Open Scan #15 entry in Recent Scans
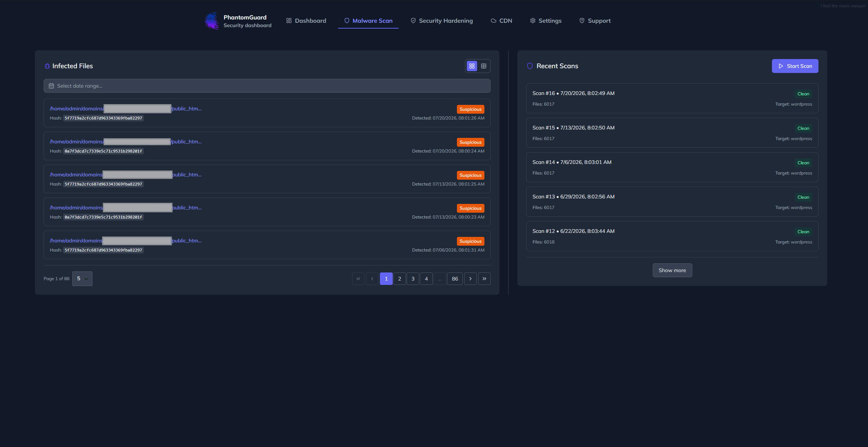 (x=672, y=133)
